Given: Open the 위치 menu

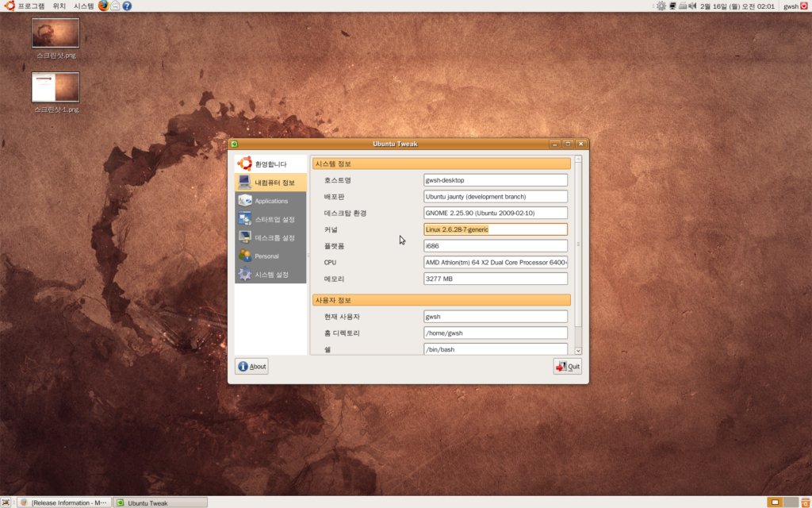Looking at the screenshot, I should pyautogui.click(x=59, y=6).
